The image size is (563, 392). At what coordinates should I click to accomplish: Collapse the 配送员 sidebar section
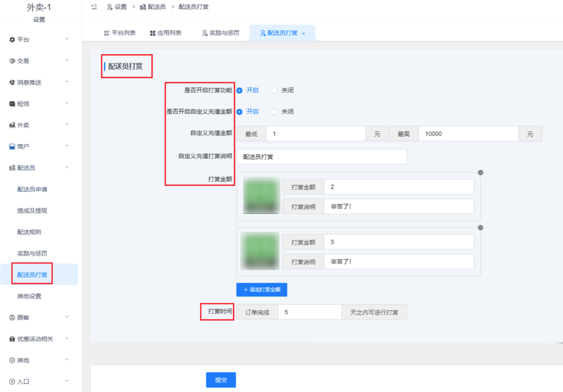[67, 167]
